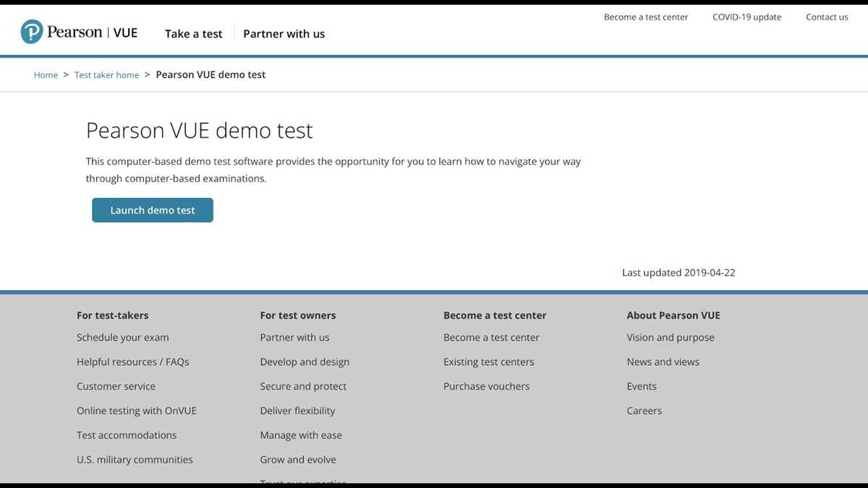Navigate to Test taker home breadcrumb
The height and width of the screenshot is (488, 868).
(106, 75)
